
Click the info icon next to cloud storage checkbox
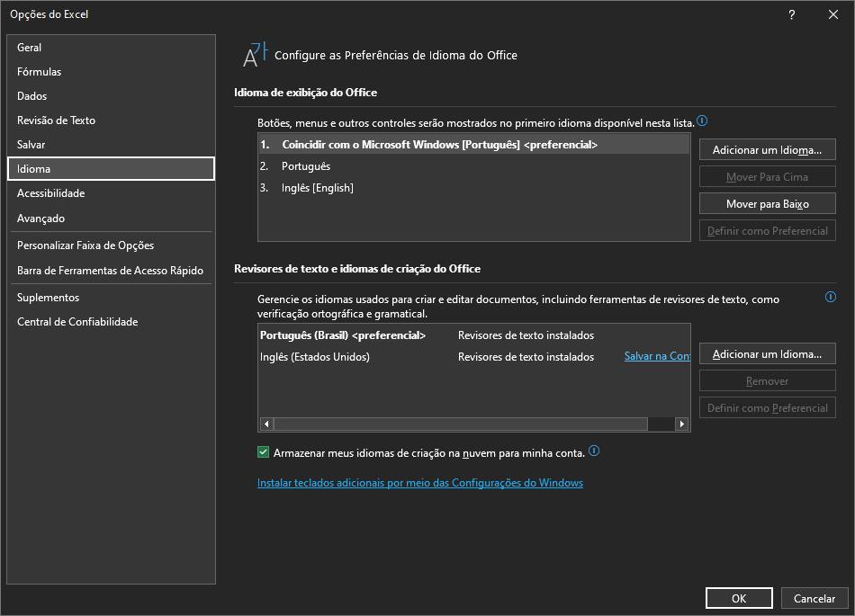(594, 451)
